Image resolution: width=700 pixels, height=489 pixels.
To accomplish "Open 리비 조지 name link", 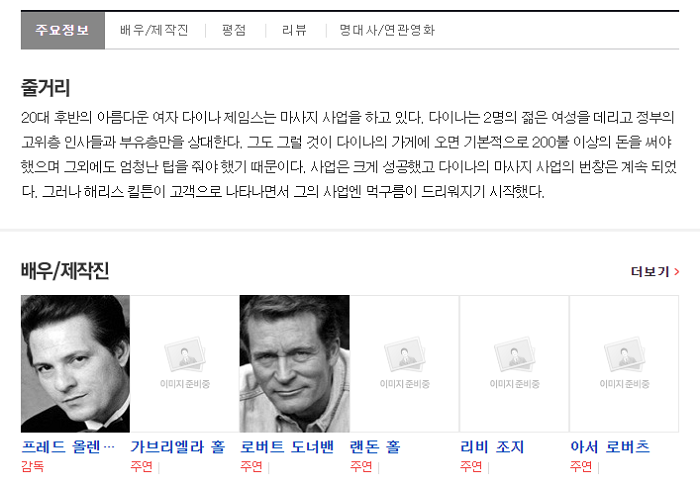I will click(x=492, y=447).
